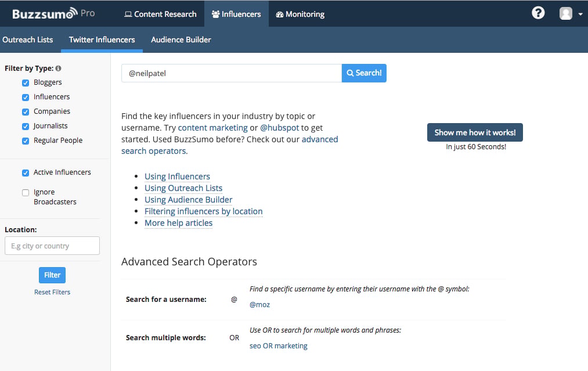The image size is (588, 371).
Task: Open Using Outreach Lists help link
Action: [x=183, y=188]
